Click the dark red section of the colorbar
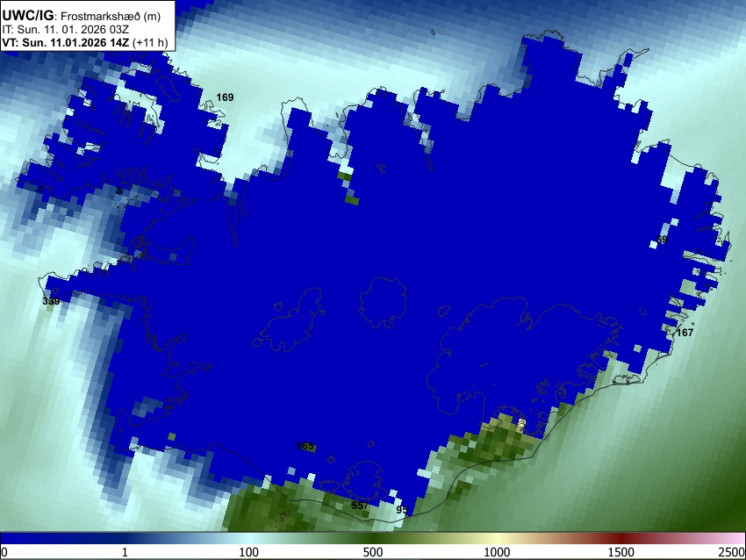This screenshot has width=746, height=560. [621, 539]
